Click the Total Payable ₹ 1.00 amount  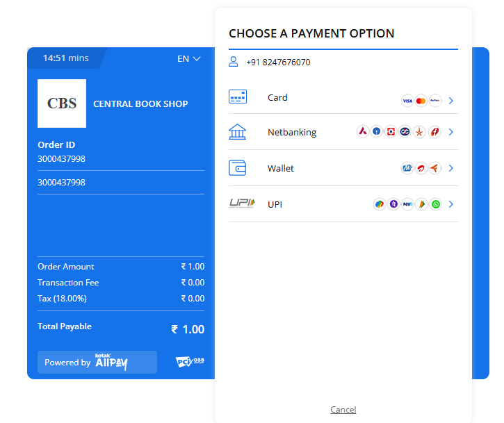[x=188, y=329]
